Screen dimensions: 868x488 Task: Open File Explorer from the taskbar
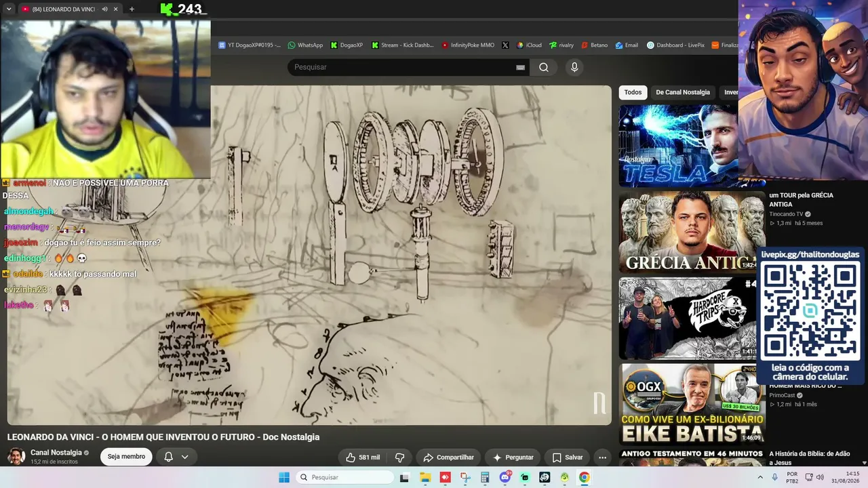(425, 477)
